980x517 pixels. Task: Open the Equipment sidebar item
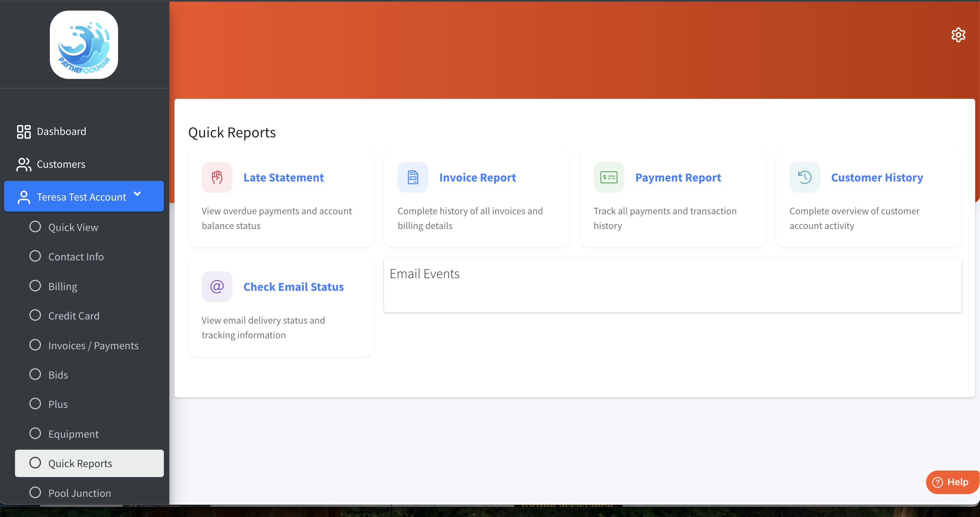pos(73,434)
